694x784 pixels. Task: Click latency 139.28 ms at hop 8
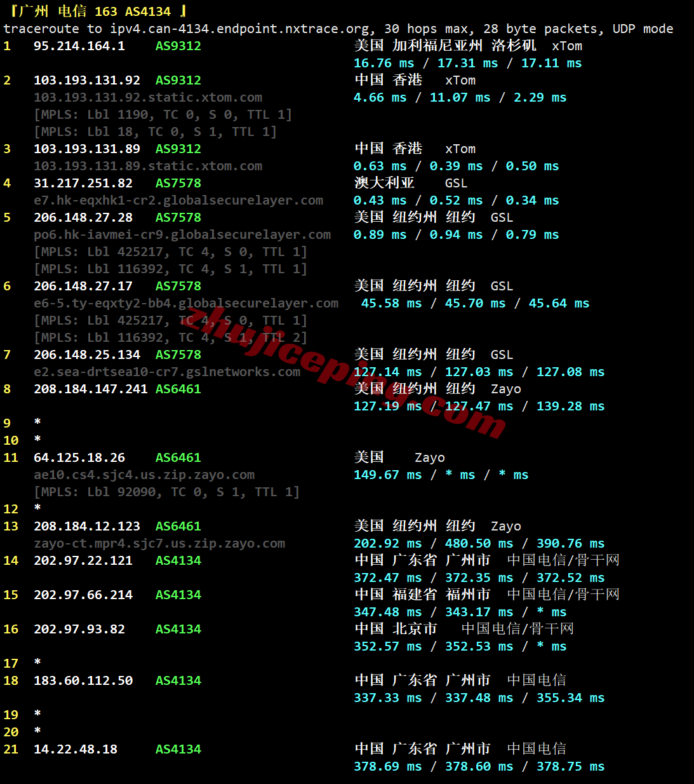(571, 406)
